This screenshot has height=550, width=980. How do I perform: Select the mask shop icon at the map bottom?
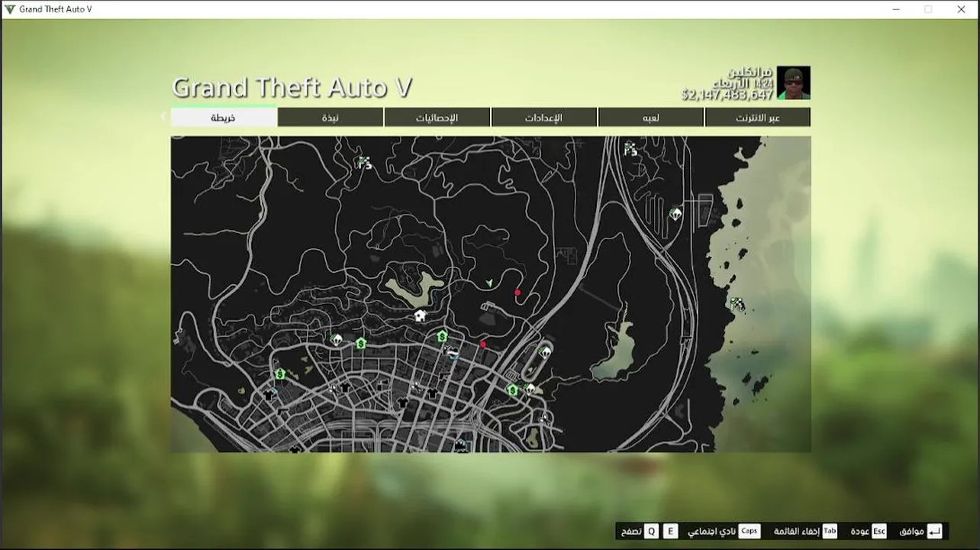point(460,444)
